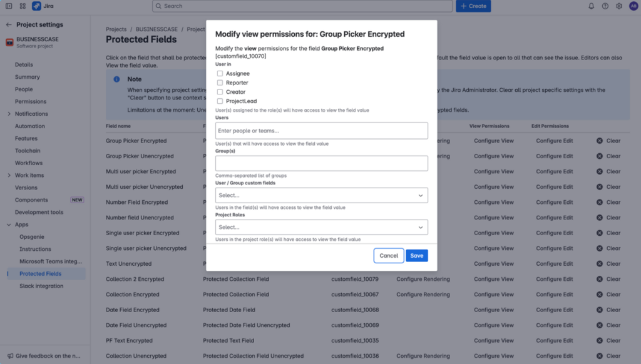This screenshot has width=641, height=364.
Task: Open the User / Group custom fields dropdown
Action: (x=321, y=196)
